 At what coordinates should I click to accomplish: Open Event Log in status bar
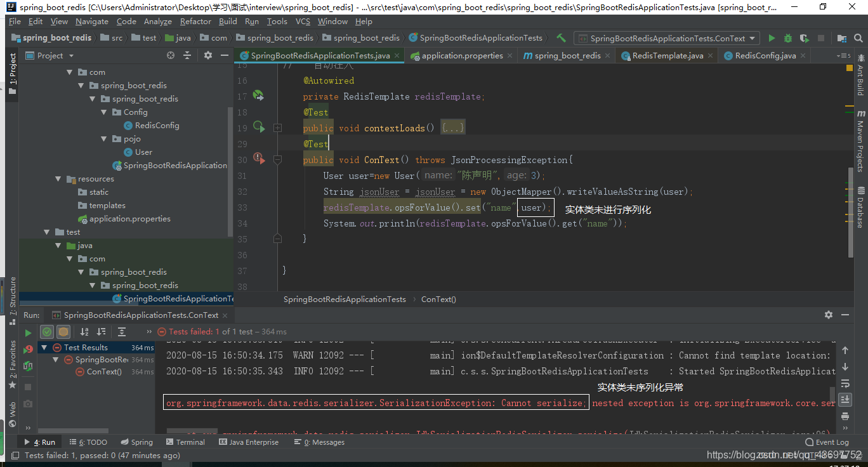pyautogui.click(x=827, y=442)
